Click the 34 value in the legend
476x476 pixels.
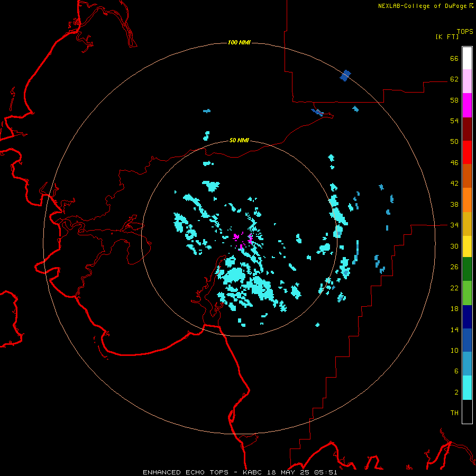[454, 225]
